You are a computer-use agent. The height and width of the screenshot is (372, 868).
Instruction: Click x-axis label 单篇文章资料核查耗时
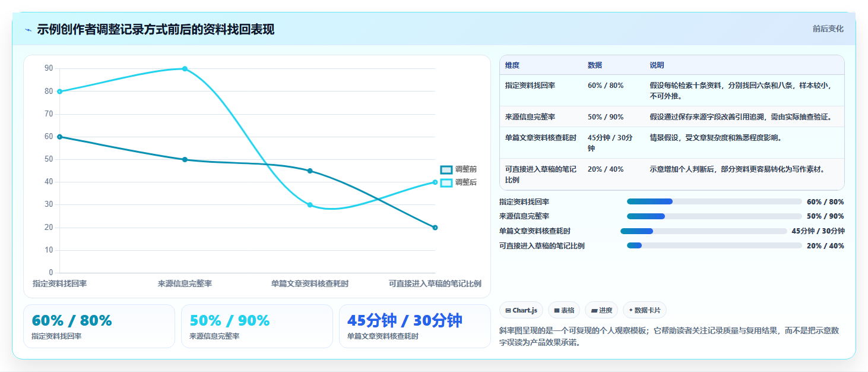(x=310, y=284)
